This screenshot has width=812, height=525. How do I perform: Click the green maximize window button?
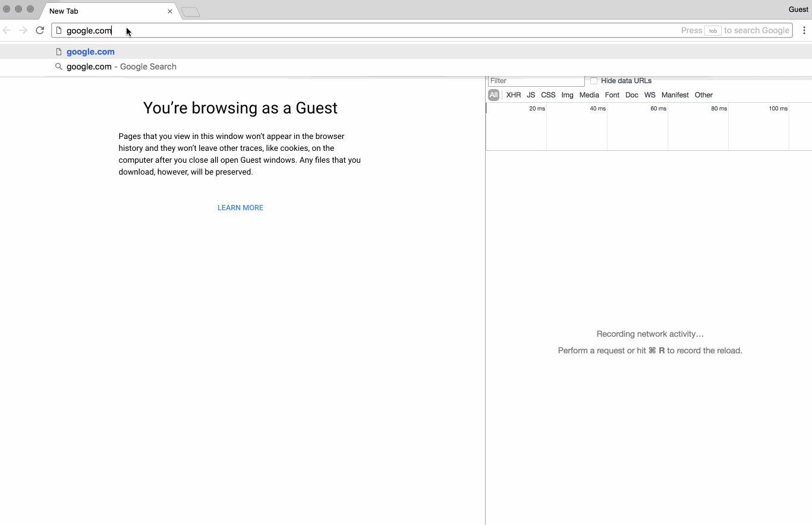[30, 9]
